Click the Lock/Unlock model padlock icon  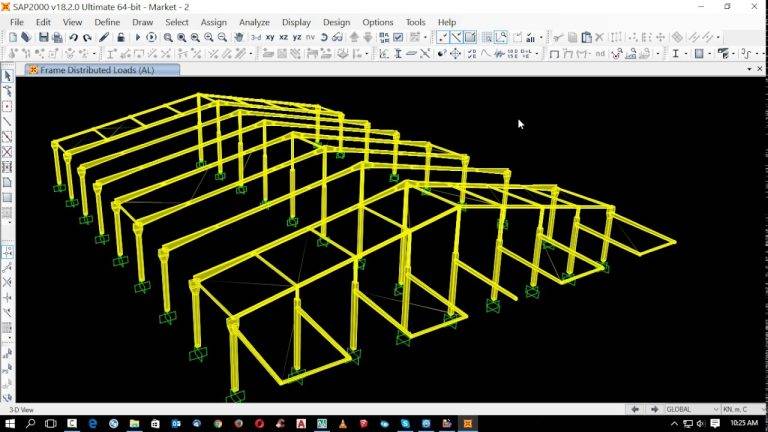120,38
